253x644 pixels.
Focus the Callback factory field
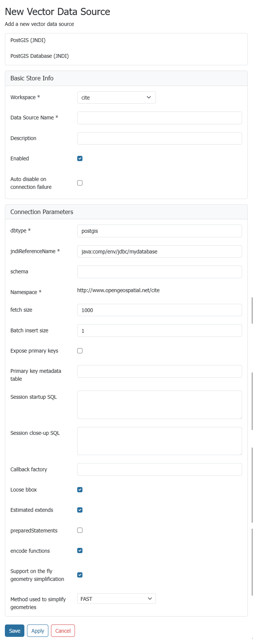click(159, 469)
